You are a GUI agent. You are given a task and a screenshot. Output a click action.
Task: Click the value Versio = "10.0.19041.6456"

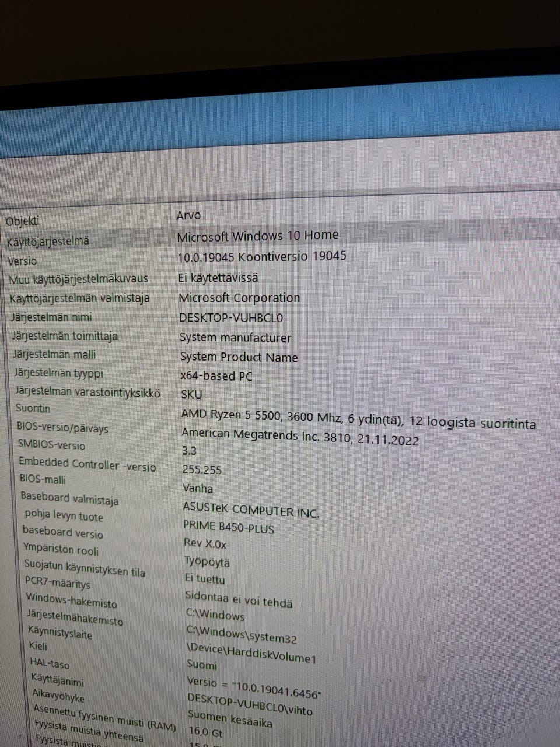tap(254, 688)
